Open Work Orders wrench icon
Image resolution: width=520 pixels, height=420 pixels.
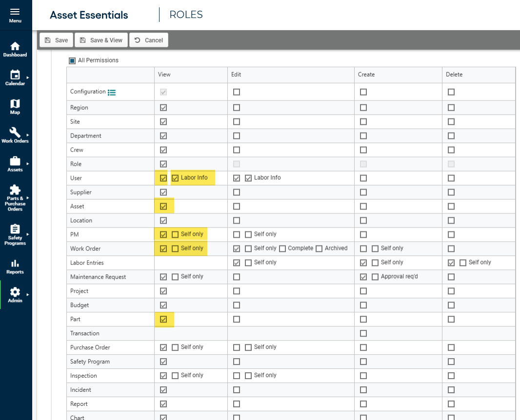(x=15, y=132)
